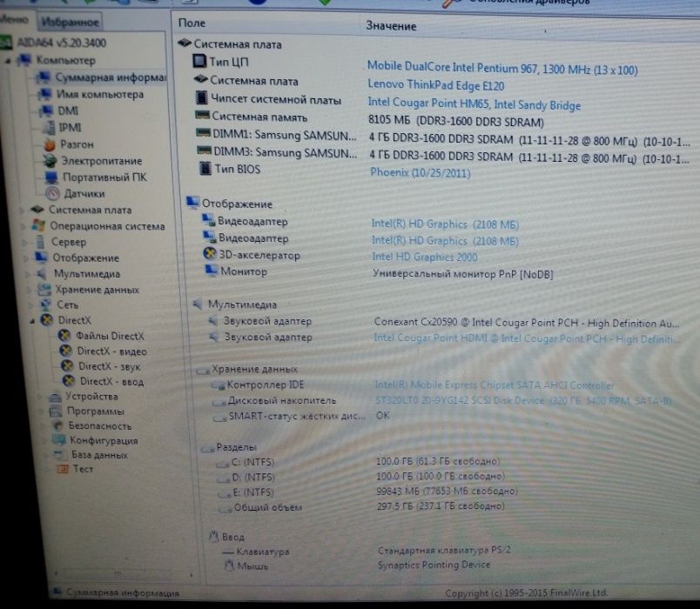Click the DirectX - видео icon

pyautogui.click(x=66, y=351)
